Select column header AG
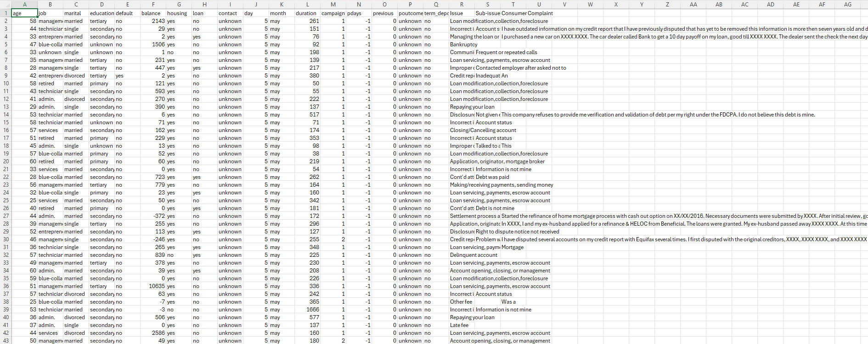 [847, 4]
